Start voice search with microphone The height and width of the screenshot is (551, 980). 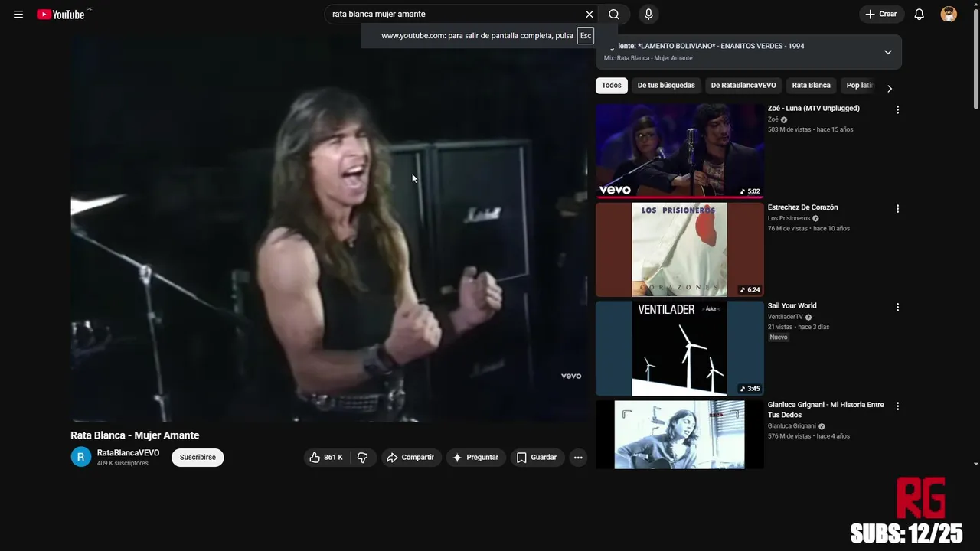[x=648, y=15]
